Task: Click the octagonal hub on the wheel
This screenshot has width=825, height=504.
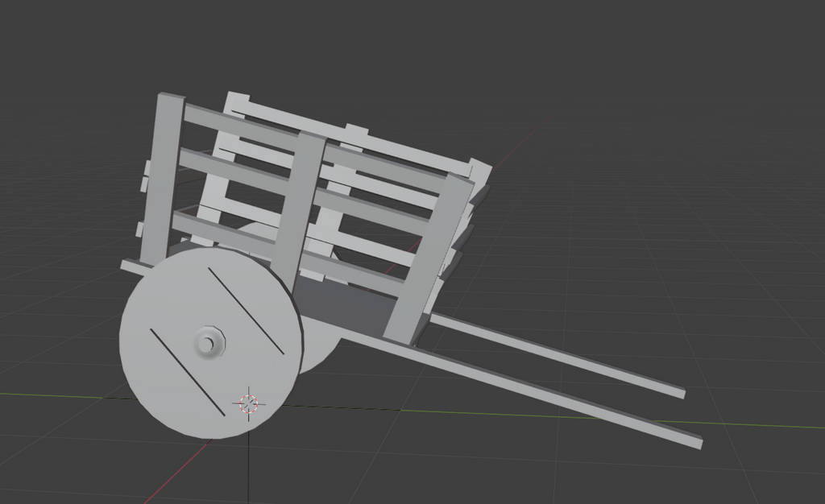Action: tap(209, 343)
